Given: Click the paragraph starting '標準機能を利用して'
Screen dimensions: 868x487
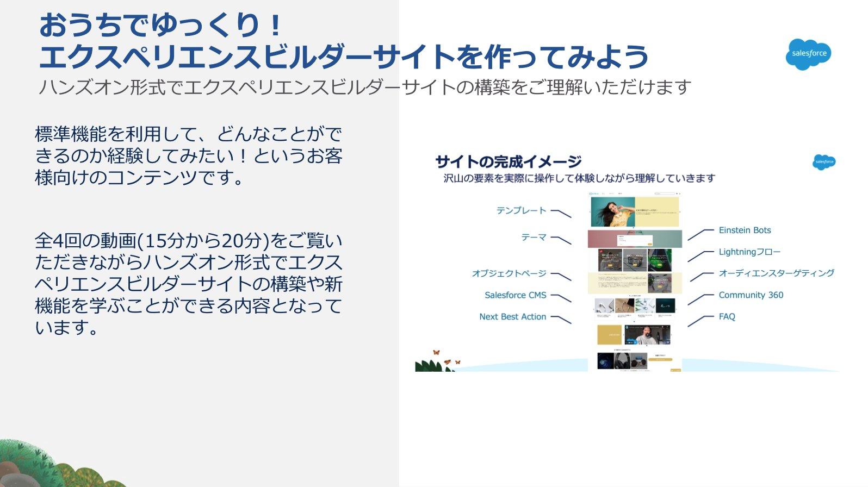Looking at the screenshot, I should point(189,155).
